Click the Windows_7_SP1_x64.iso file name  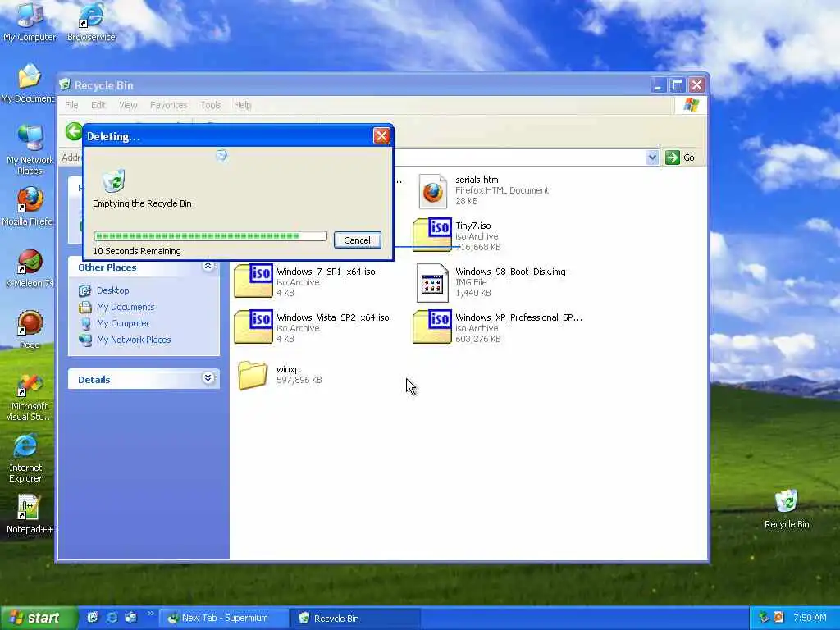click(326, 272)
